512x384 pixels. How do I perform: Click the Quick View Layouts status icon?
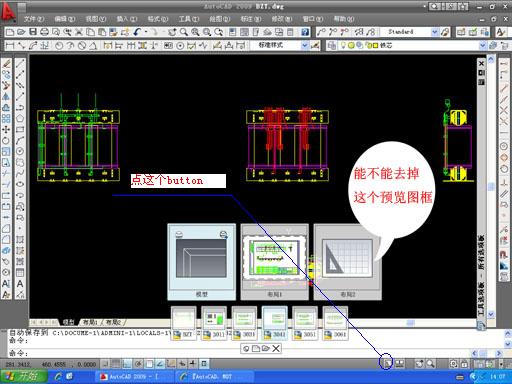[387, 364]
